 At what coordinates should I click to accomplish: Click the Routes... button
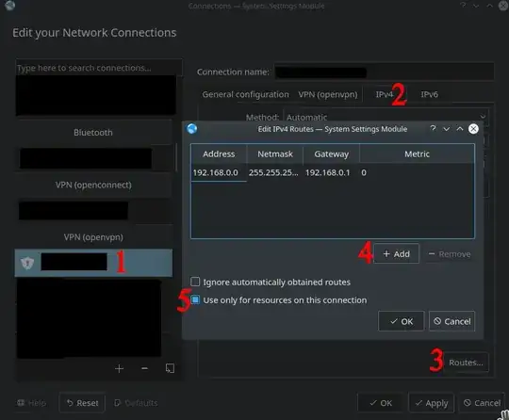pos(466,363)
